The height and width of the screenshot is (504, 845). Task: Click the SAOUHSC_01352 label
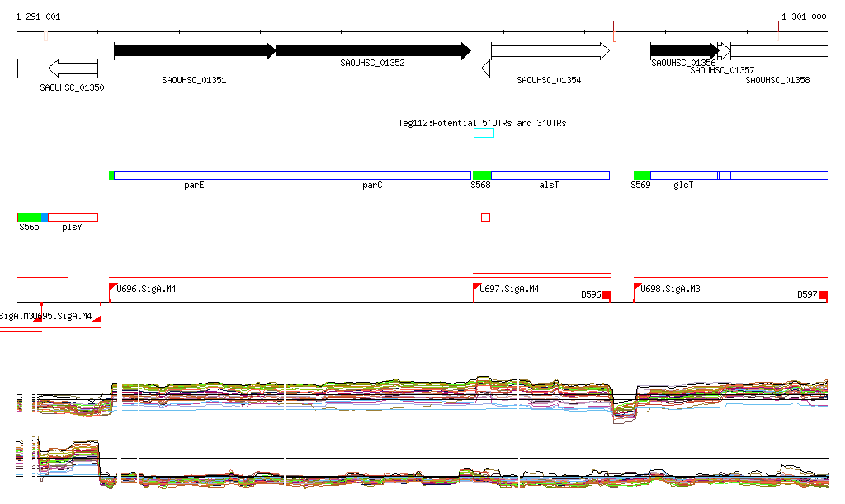372,63
